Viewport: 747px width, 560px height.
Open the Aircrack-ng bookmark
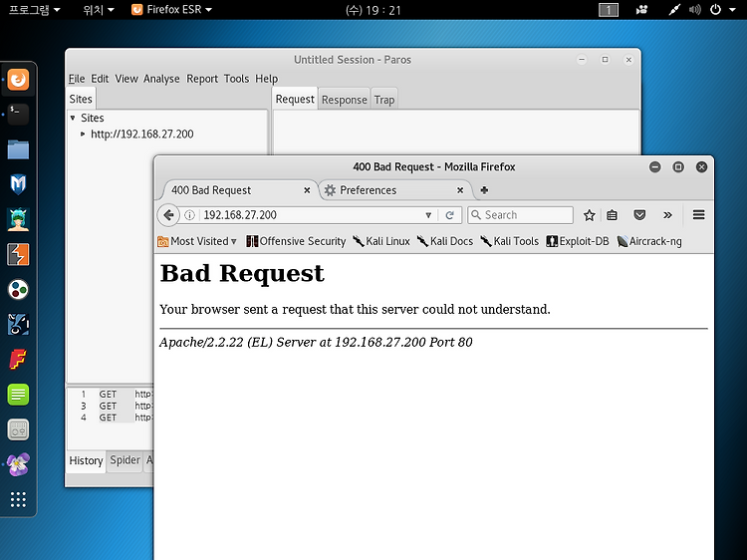click(x=649, y=241)
